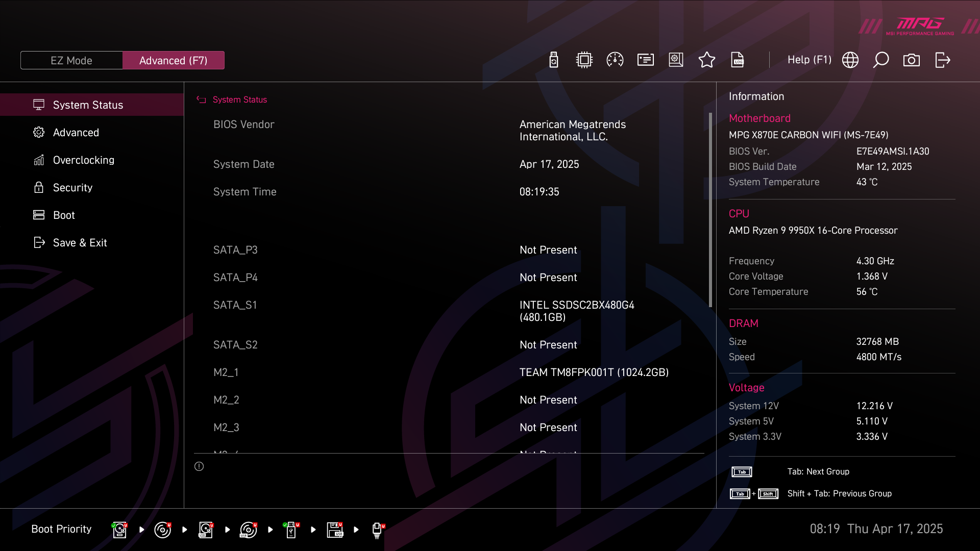The image size is (980, 551).
Task: Open the Overclocking menu
Action: tap(84, 160)
